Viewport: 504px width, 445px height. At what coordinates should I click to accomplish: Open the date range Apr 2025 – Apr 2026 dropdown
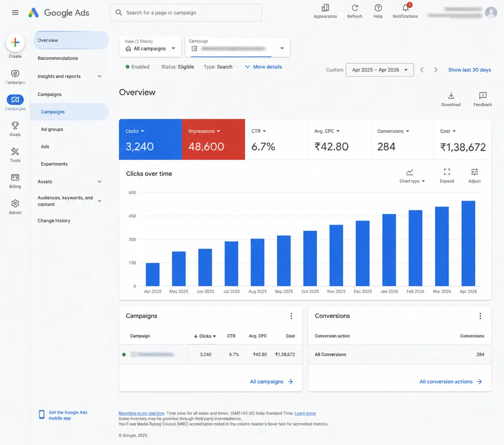379,70
